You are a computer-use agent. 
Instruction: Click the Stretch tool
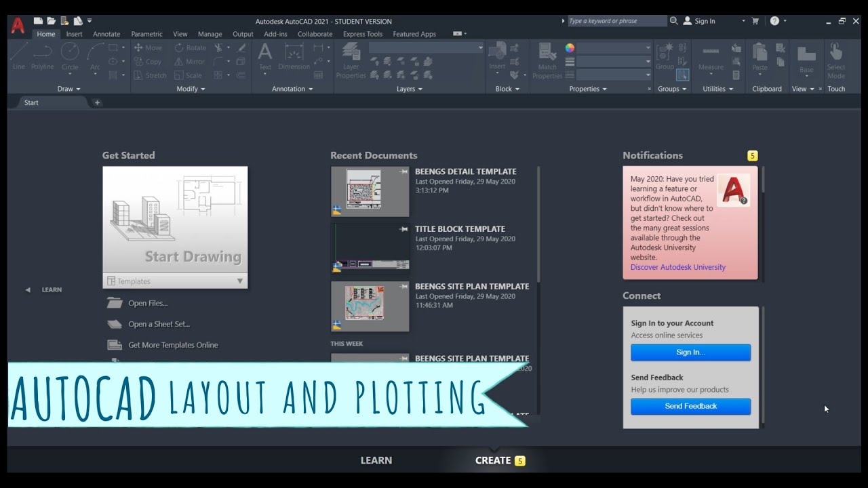click(150, 76)
